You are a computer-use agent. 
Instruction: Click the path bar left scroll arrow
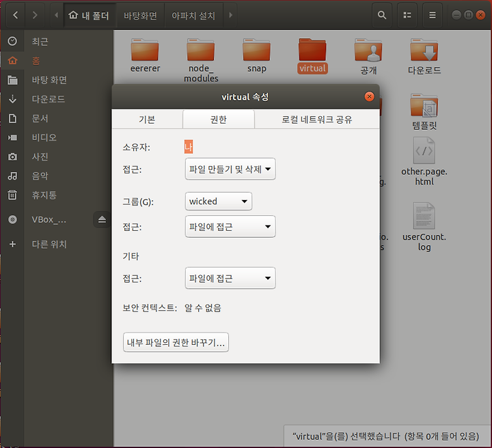57,15
